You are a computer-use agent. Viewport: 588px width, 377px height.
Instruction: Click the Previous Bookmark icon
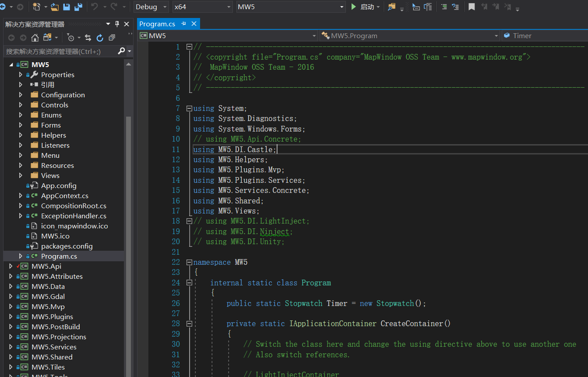[x=484, y=7]
